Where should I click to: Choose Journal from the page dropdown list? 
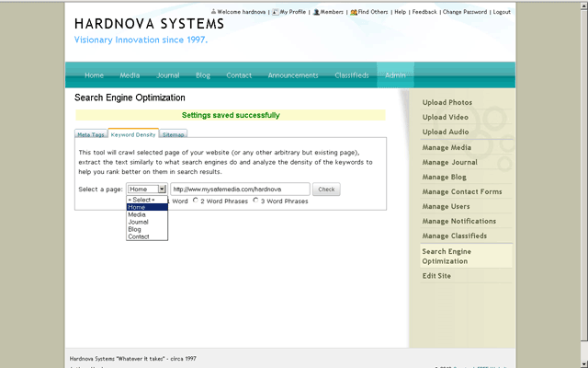coord(138,222)
